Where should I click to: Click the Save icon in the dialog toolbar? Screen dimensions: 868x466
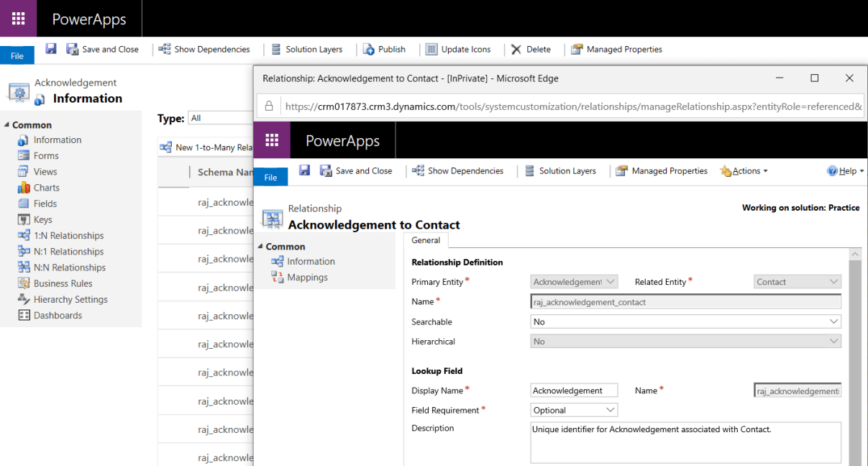(x=303, y=170)
